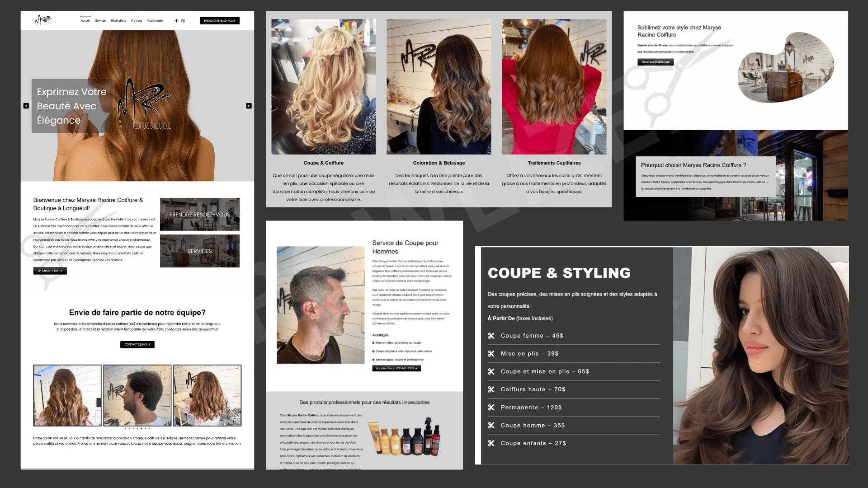
Task: Click scissors icon beside Permanente price
Action: tap(491, 408)
